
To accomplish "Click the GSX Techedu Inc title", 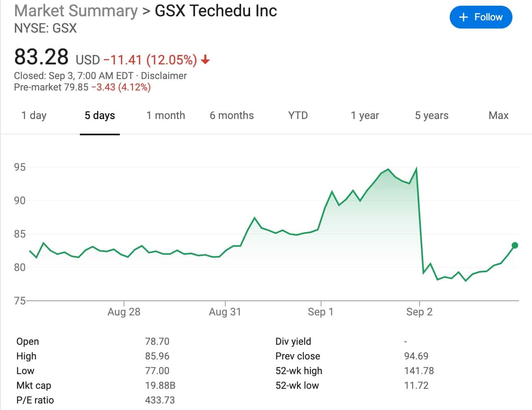I will (216, 11).
